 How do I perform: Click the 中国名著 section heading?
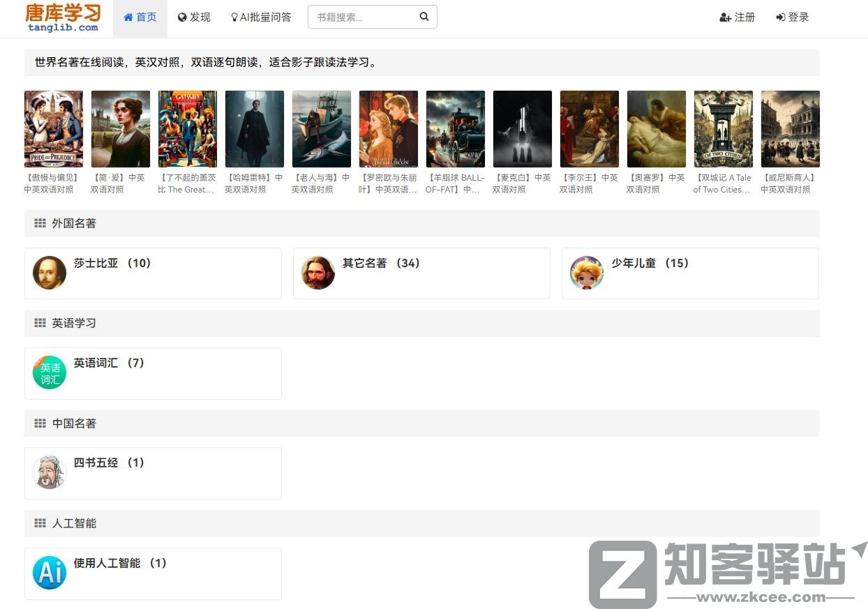point(74,423)
